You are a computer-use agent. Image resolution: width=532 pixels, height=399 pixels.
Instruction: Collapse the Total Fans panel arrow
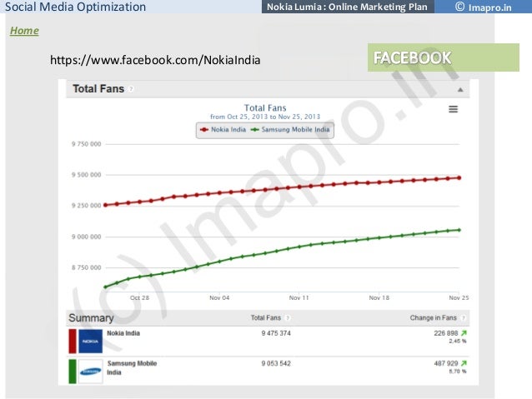pyautogui.click(x=460, y=90)
